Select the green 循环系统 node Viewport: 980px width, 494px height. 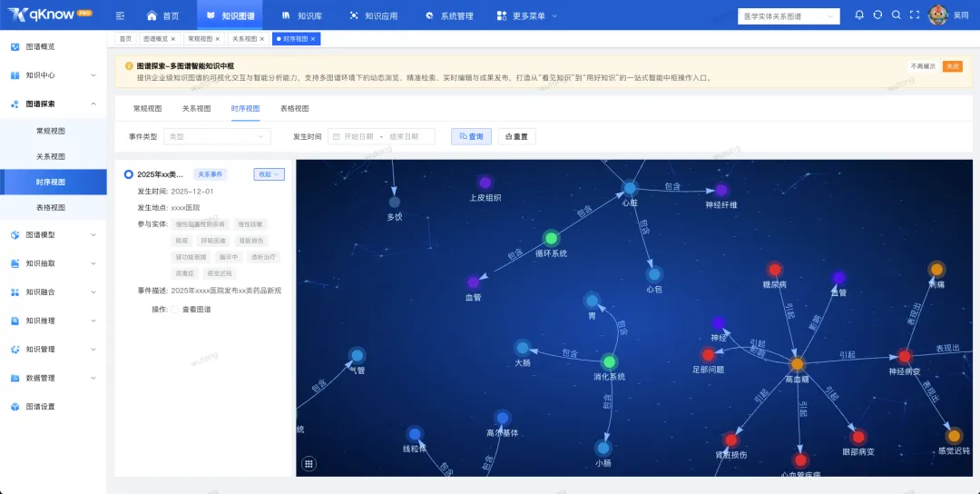coord(551,238)
